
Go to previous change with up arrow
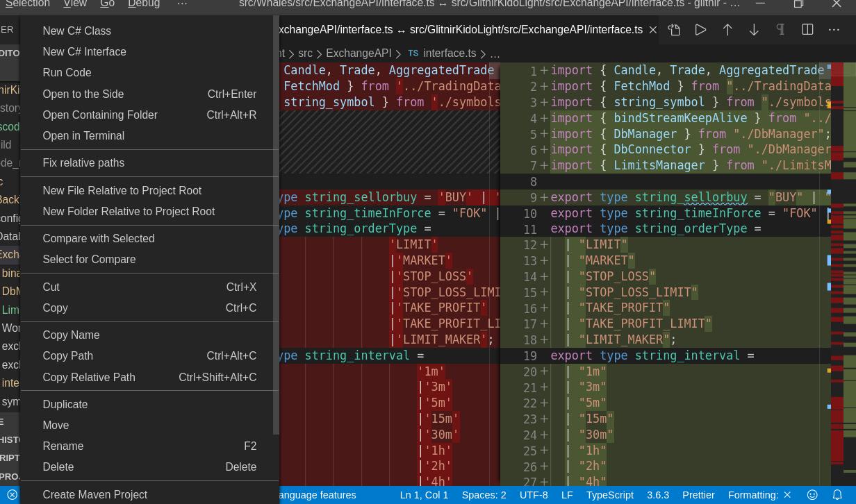pyautogui.click(x=727, y=30)
